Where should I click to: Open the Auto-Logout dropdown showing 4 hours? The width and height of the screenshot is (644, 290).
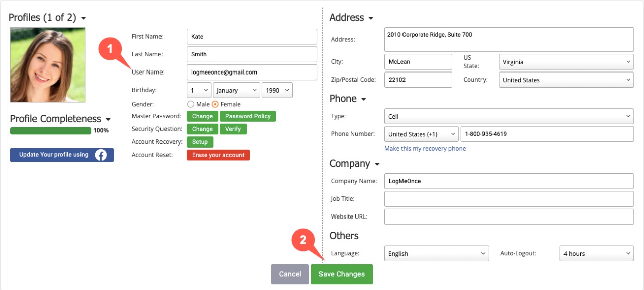pyautogui.click(x=597, y=253)
